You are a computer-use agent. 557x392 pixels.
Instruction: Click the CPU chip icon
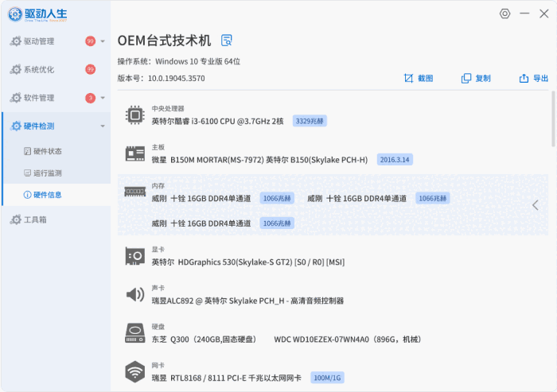[135, 115]
